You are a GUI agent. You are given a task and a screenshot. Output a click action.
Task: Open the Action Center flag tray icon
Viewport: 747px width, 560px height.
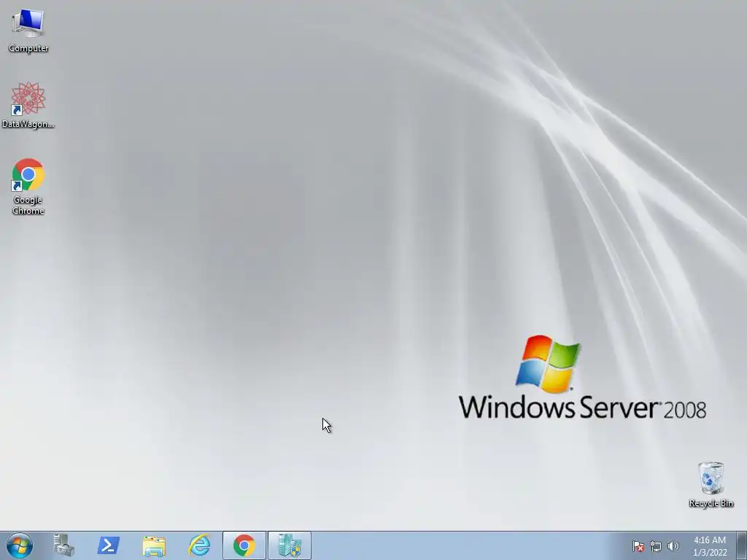click(638, 546)
